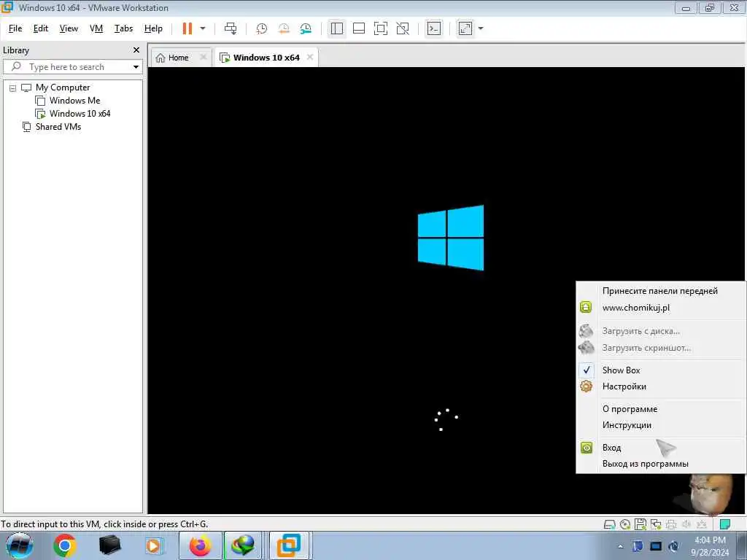Screen dimensions: 747x560
Task: Open the Snapshot Manager wrench-clock icon
Action: pyautogui.click(x=306, y=28)
